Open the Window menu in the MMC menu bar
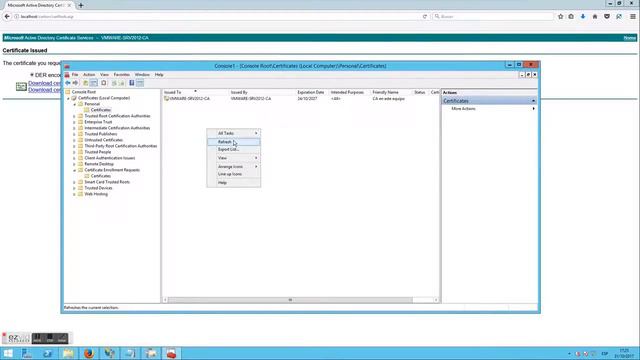The height and width of the screenshot is (360, 640). click(142, 75)
